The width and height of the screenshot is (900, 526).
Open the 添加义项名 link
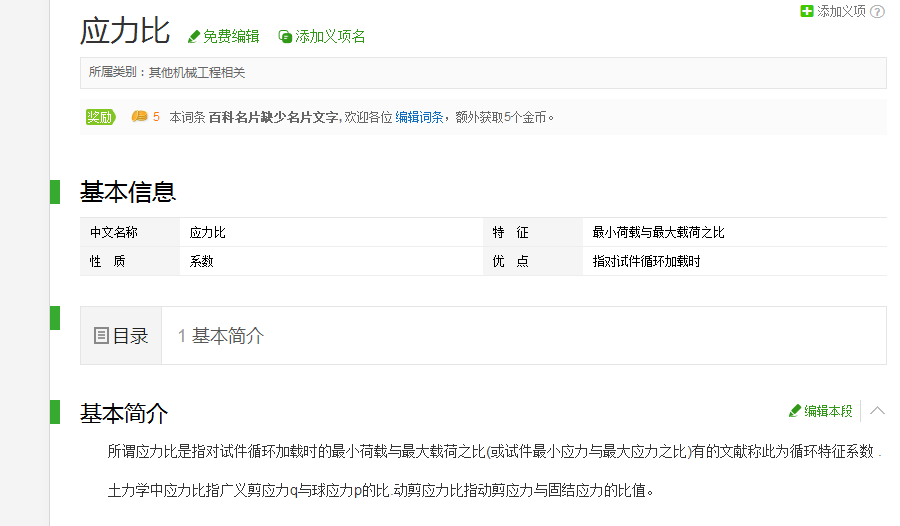pyautogui.click(x=330, y=37)
